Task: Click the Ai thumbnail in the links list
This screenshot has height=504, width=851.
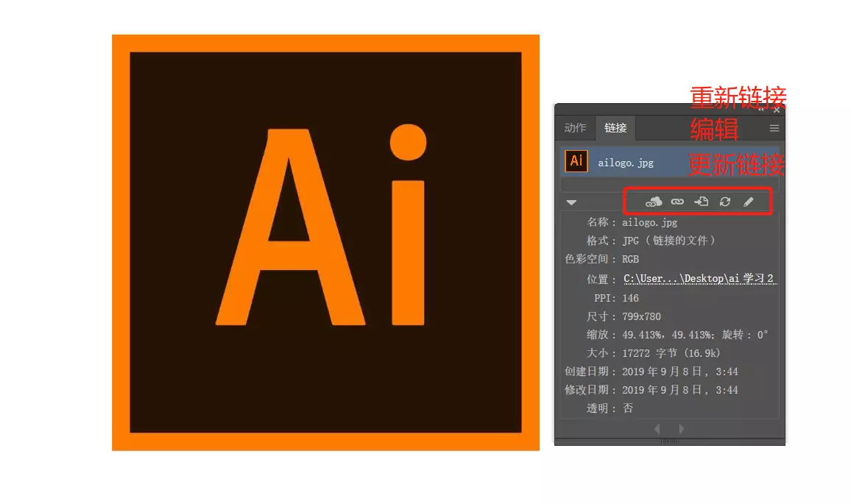Action: coord(576,161)
